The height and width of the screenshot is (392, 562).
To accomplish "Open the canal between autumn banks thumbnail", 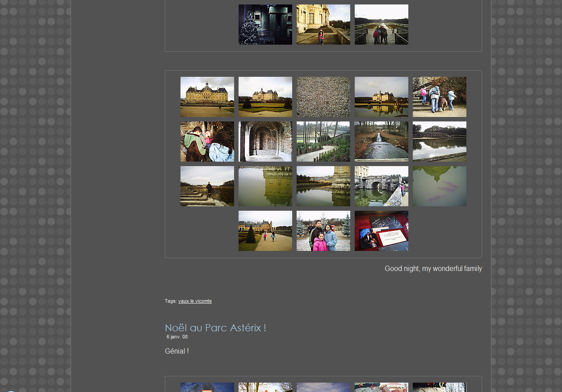I will point(381,142).
